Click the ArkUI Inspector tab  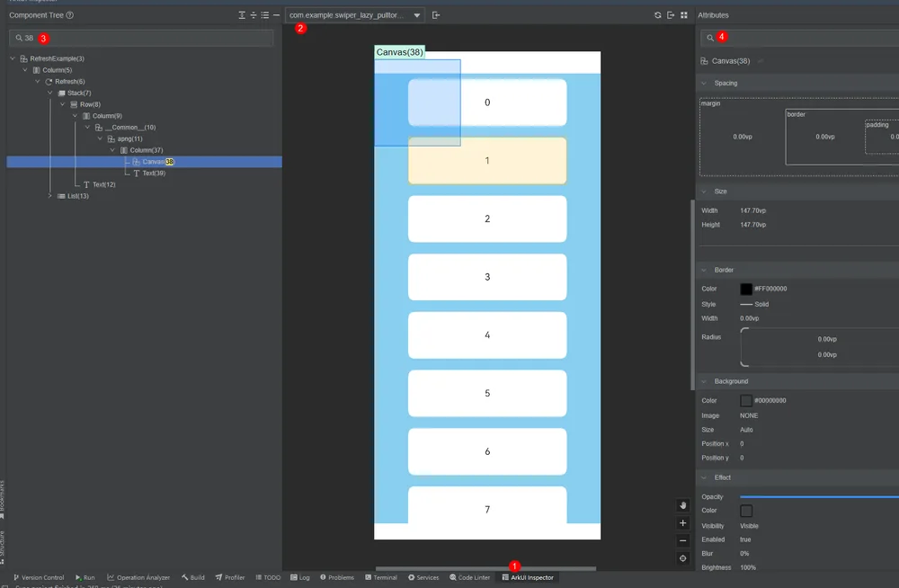pos(528,578)
